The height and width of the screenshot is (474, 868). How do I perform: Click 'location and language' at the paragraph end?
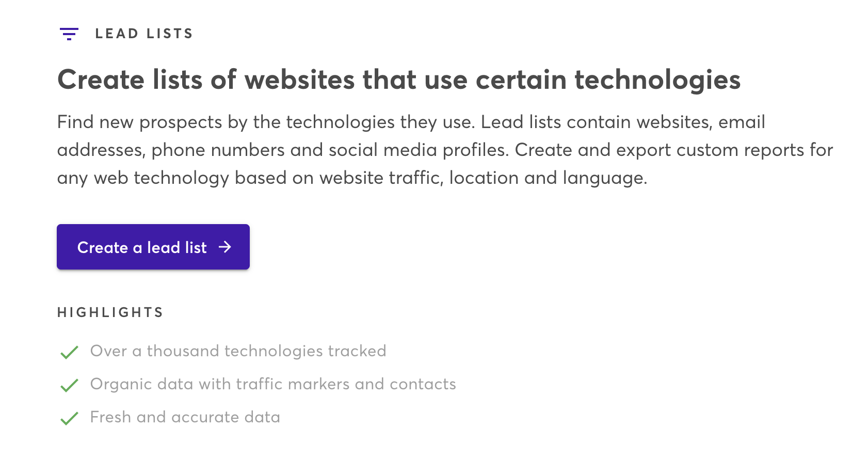point(547,178)
